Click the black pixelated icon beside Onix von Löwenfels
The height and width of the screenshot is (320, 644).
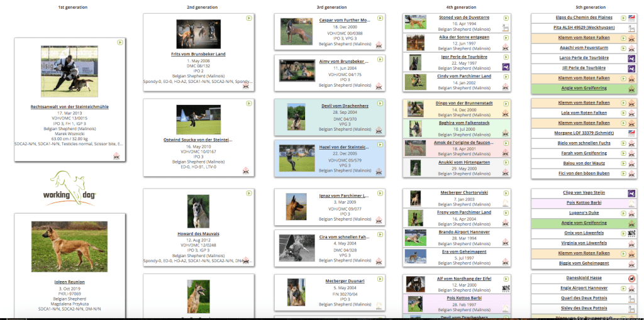click(631, 233)
